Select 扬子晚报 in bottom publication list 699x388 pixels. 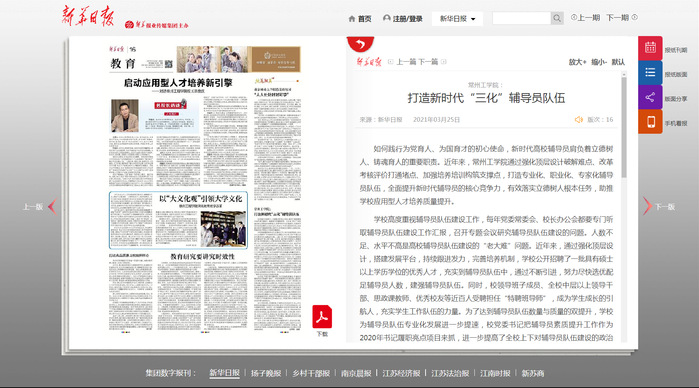[266, 373]
